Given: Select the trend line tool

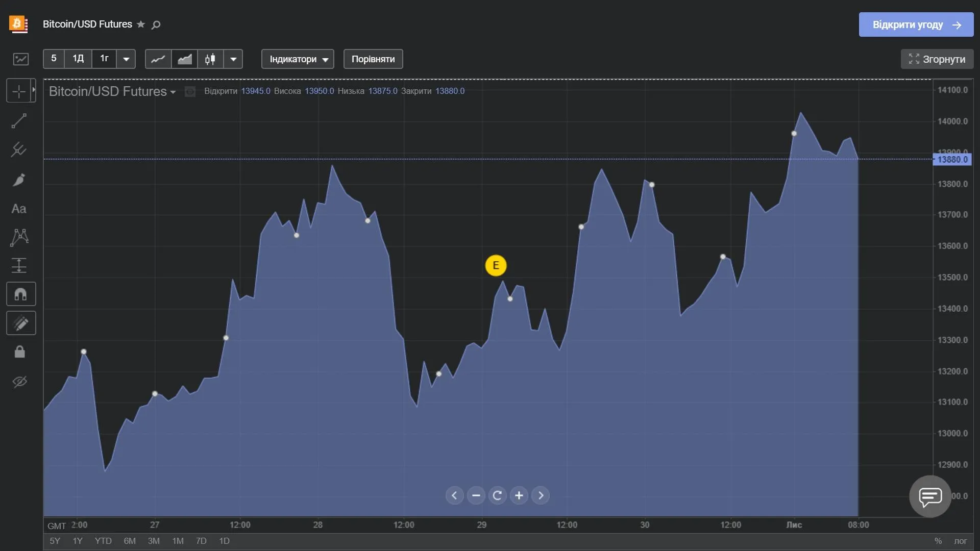Looking at the screenshot, I should coord(20,120).
